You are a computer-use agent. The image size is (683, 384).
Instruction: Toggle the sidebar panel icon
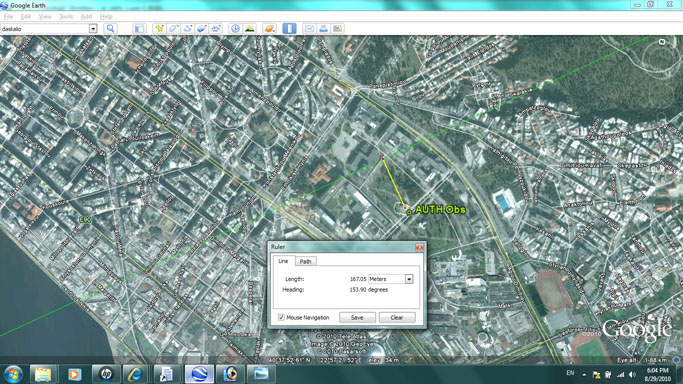click(139, 29)
